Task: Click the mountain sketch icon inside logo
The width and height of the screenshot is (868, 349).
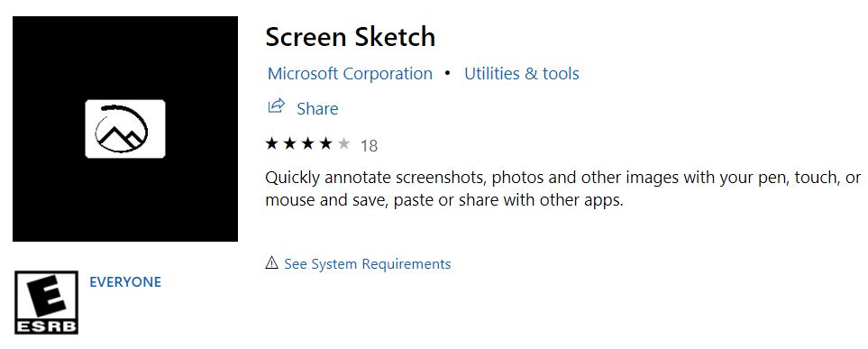Action: tap(122, 128)
